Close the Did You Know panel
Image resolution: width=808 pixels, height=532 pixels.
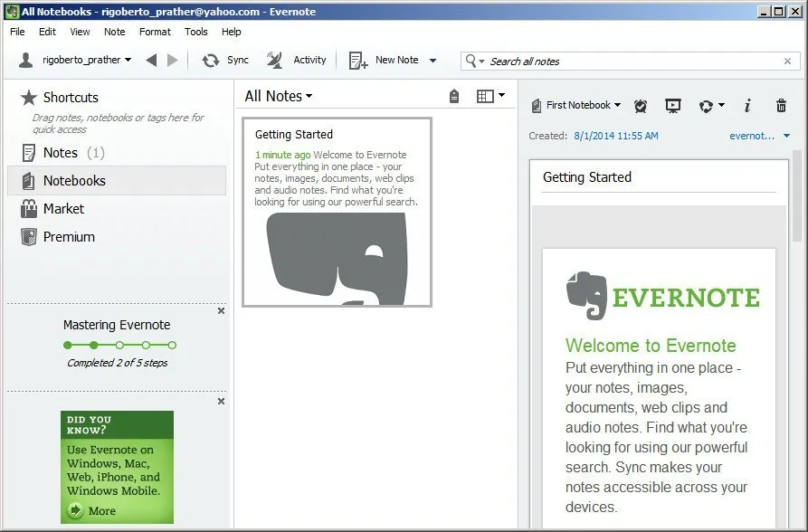pyautogui.click(x=221, y=401)
